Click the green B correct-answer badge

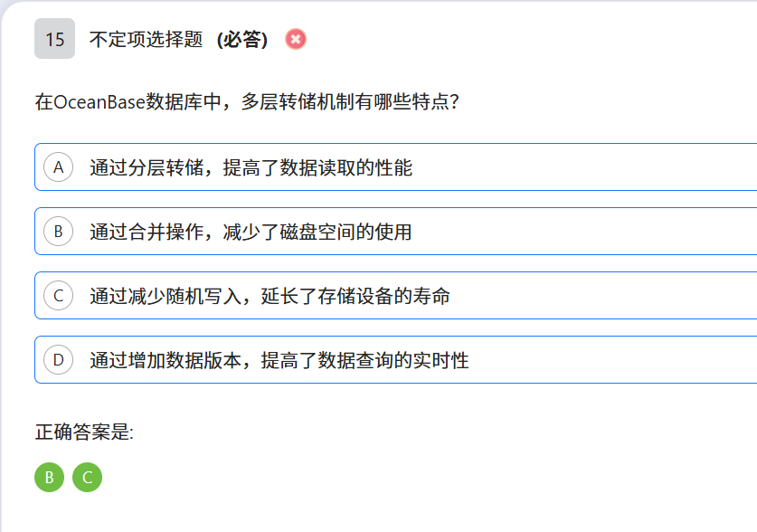pyautogui.click(x=49, y=478)
